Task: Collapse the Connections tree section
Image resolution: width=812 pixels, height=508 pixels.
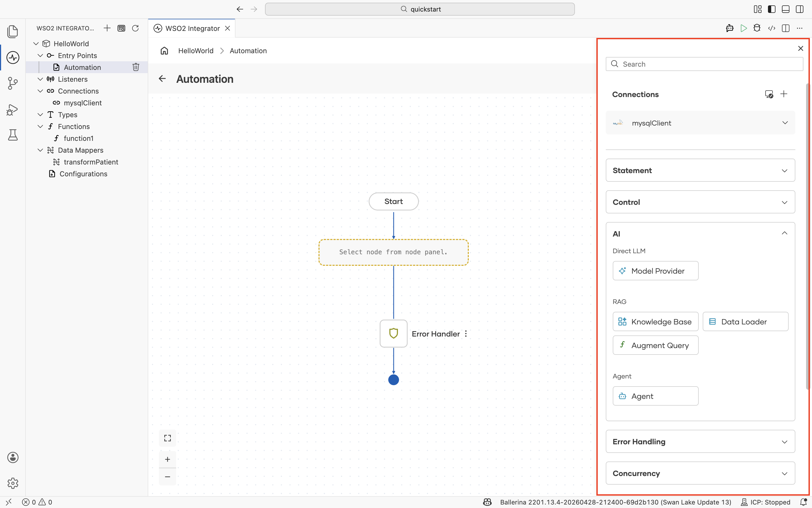Action: (x=40, y=91)
